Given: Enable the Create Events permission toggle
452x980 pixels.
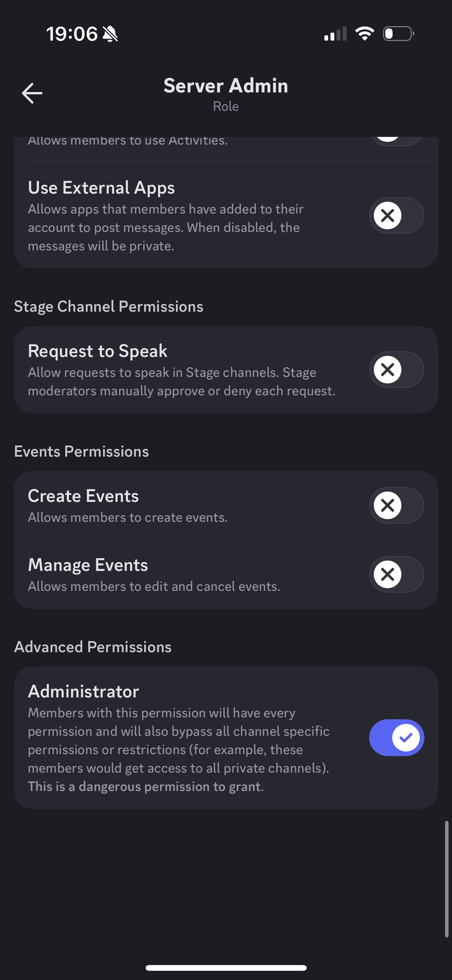Looking at the screenshot, I should [x=396, y=505].
